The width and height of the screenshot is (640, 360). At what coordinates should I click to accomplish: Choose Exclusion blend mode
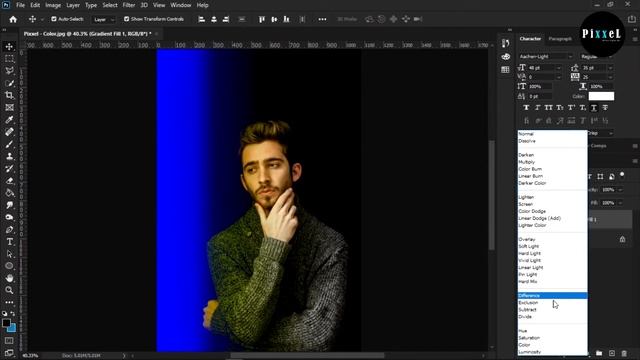coord(552,302)
